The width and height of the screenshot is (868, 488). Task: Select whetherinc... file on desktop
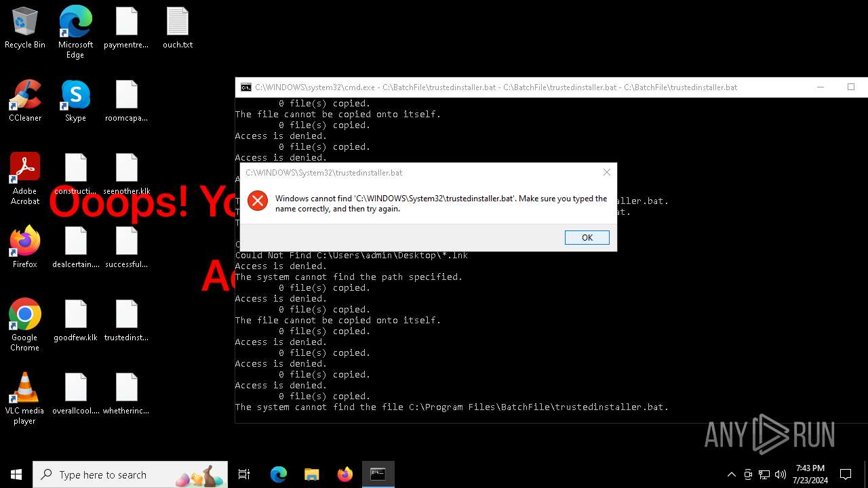tap(126, 394)
